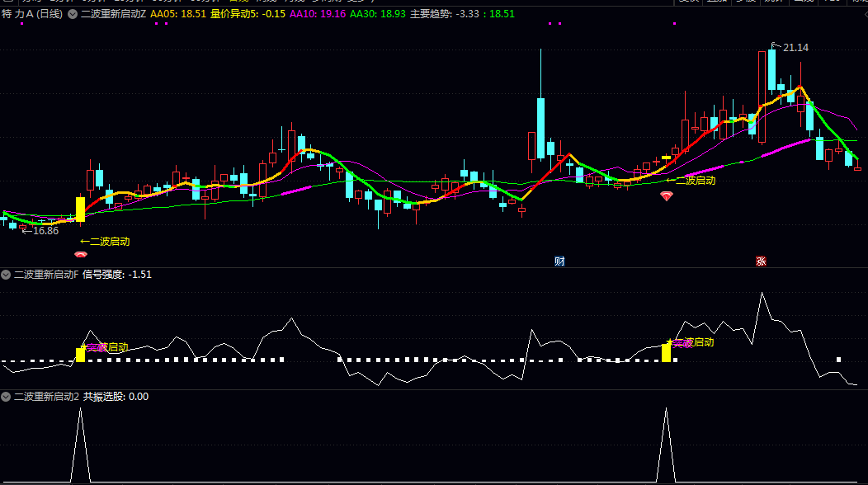Click second yellow 突破启动 bar in signal panel
The height and width of the screenshot is (485, 868).
(666, 353)
